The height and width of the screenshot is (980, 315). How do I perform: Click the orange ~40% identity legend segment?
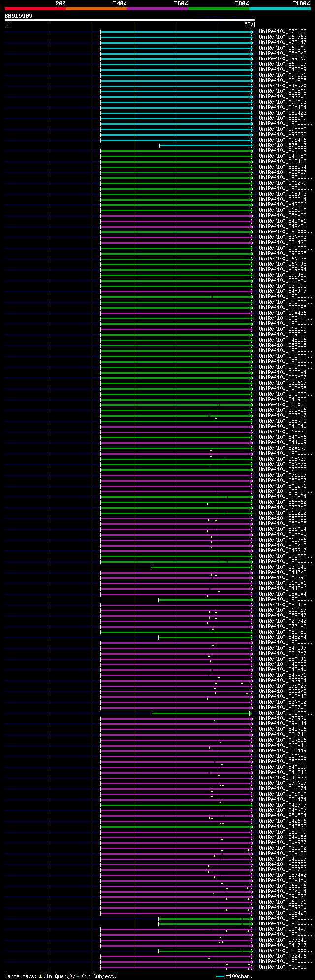[96, 9]
